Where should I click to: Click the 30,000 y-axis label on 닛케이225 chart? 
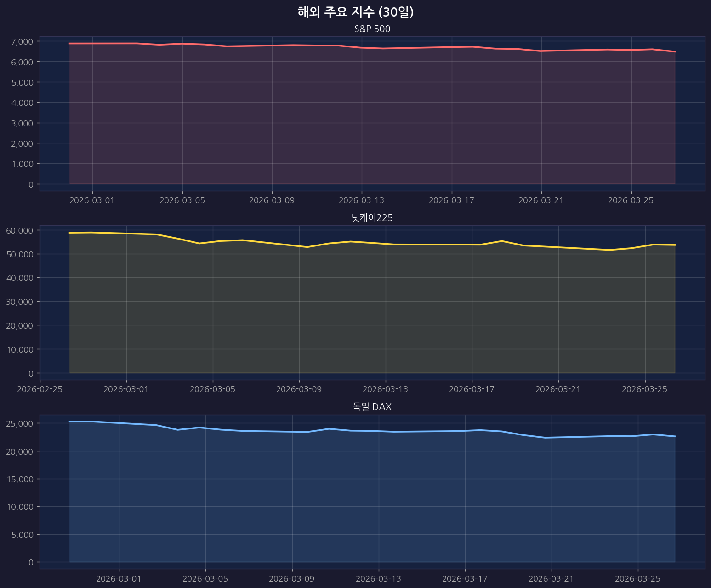tap(20, 302)
